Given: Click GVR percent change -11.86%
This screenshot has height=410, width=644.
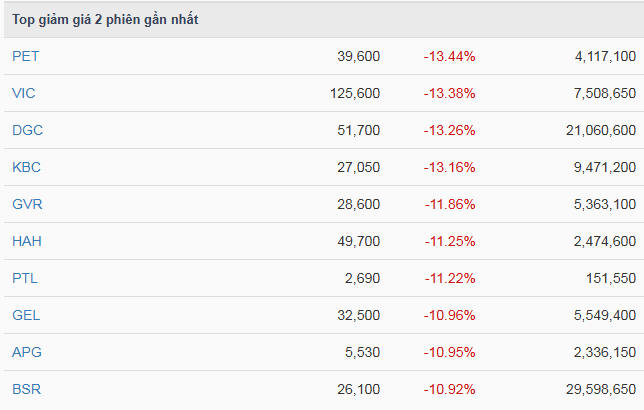Looking at the screenshot, I should tap(449, 204).
